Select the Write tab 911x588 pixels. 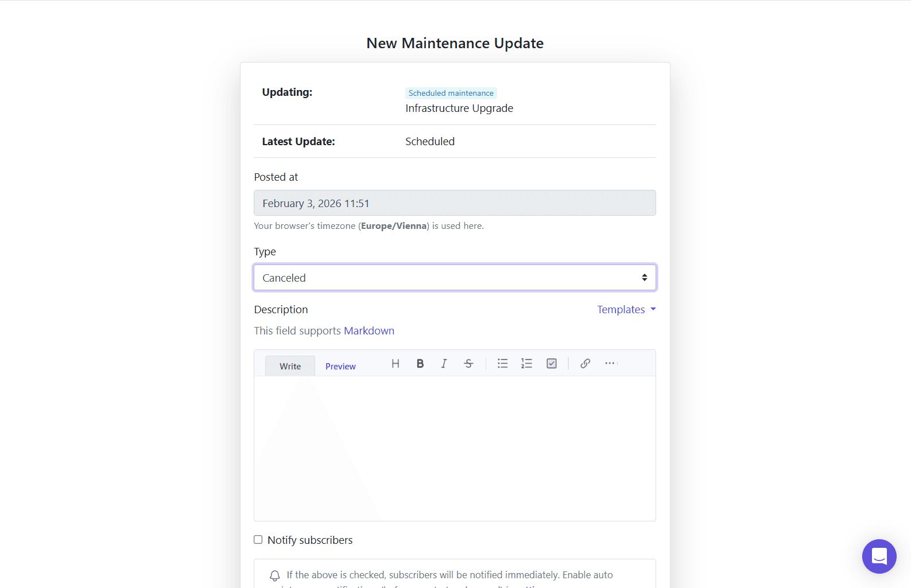(290, 367)
